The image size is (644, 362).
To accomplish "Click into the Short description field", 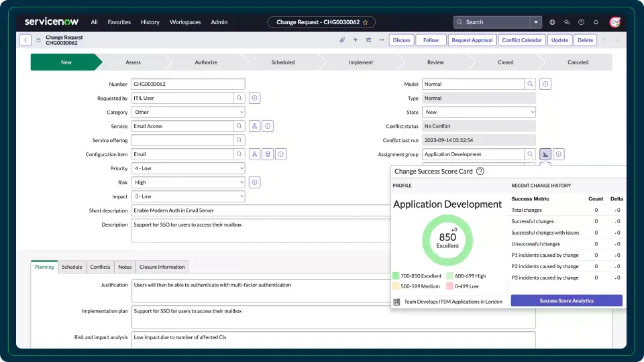I will pyautogui.click(x=255, y=210).
